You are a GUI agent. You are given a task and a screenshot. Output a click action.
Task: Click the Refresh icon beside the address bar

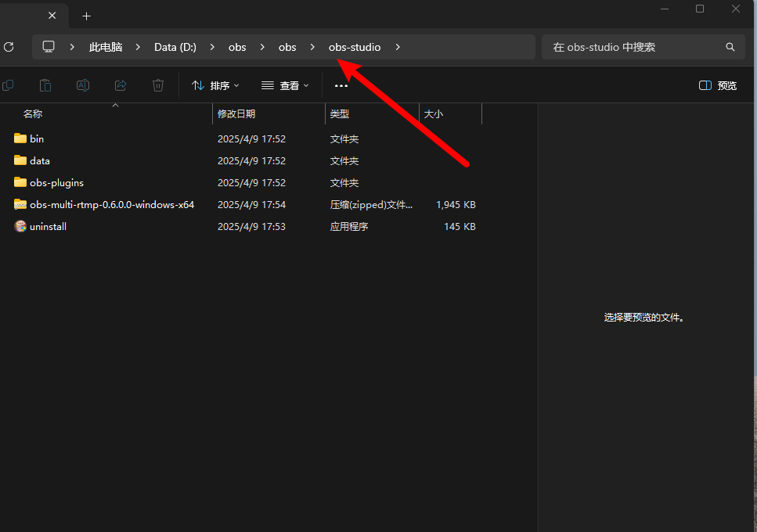(9, 47)
